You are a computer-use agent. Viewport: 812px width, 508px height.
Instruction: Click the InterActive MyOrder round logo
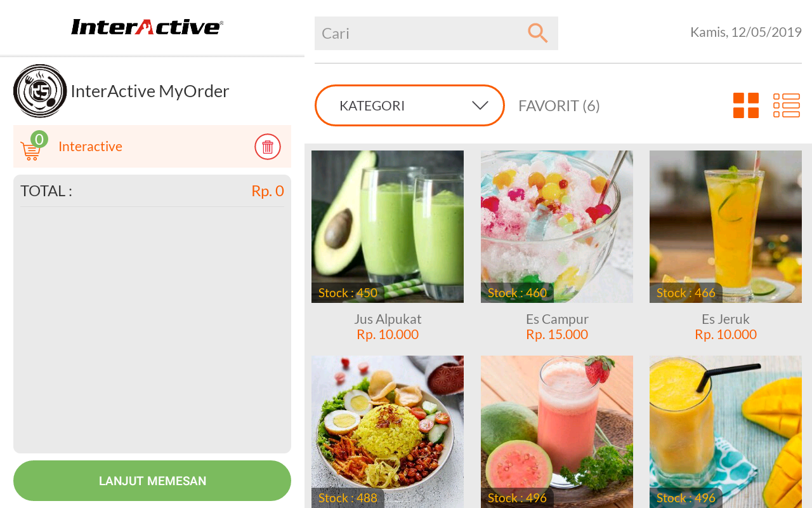click(x=40, y=91)
